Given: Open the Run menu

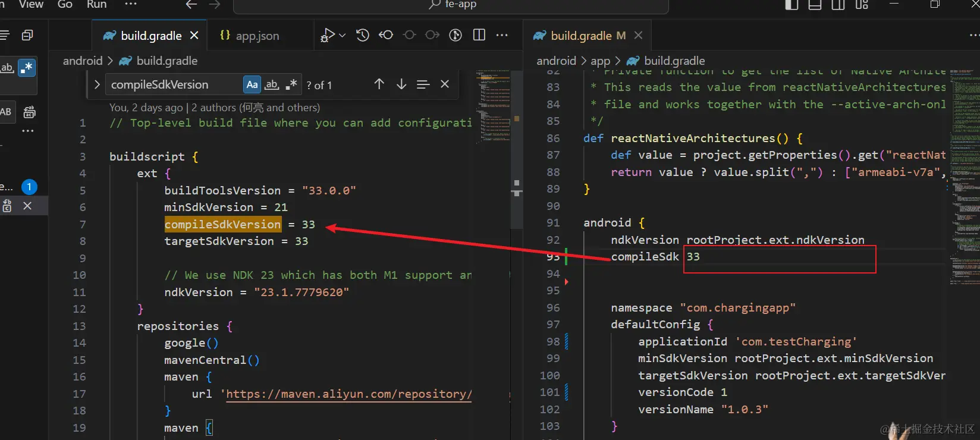Looking at the screenshot, I should pos(96,5).
